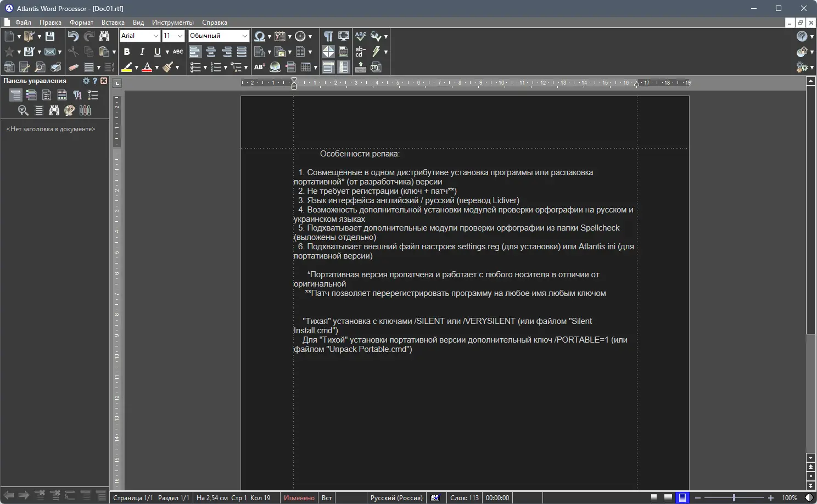Image resolution: width=817 pixels, height=504 pixels.
Task: Toggle formatting marks with the pilcrow icon
Action: [328, 36]
